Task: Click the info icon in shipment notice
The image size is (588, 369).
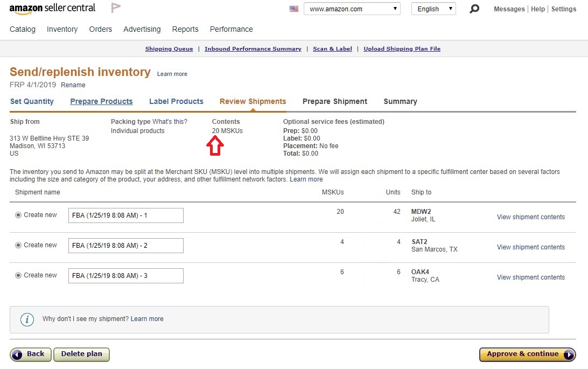Action: [27, 319]
